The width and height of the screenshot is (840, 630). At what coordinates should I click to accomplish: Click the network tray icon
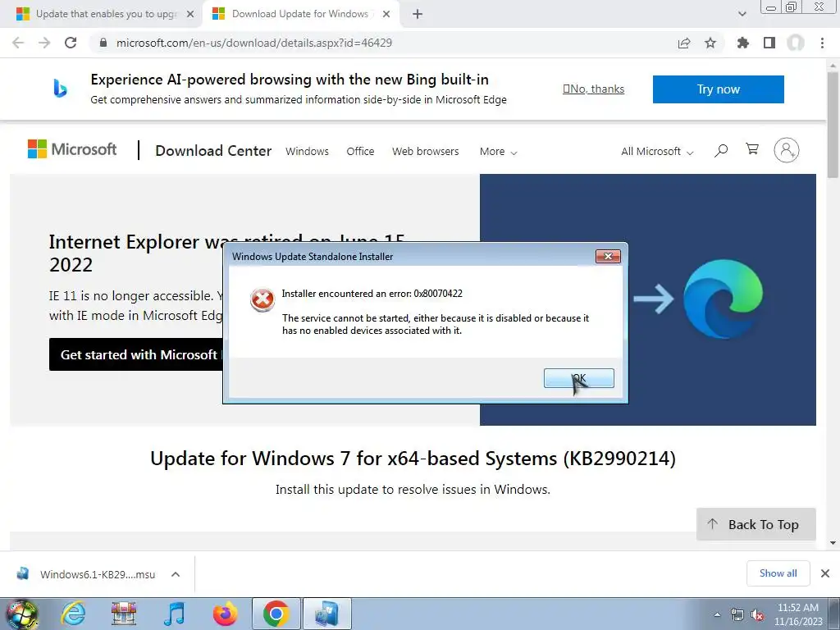pos(737,614)
